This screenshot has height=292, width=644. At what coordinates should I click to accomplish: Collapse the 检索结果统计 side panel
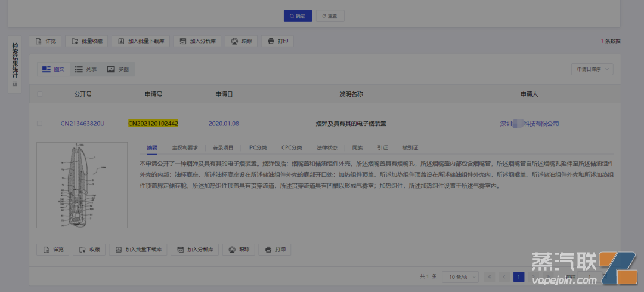pos(14,84)
